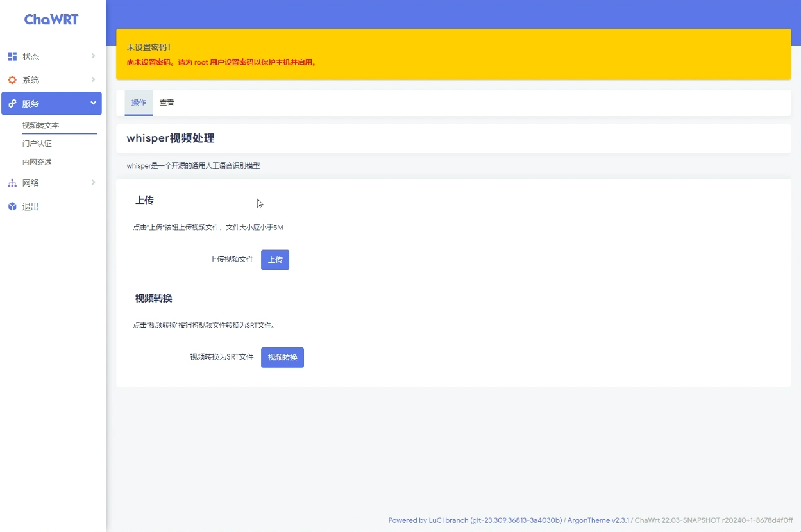Click the 5M file size hint text
Image resolution: width=801 pixels, height=532 pixels.
[x=208, y=228]
